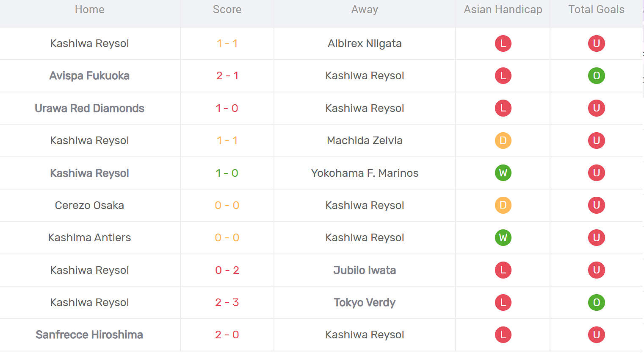Click the Home column header
The image size is (644, 354).
point(89,9)
